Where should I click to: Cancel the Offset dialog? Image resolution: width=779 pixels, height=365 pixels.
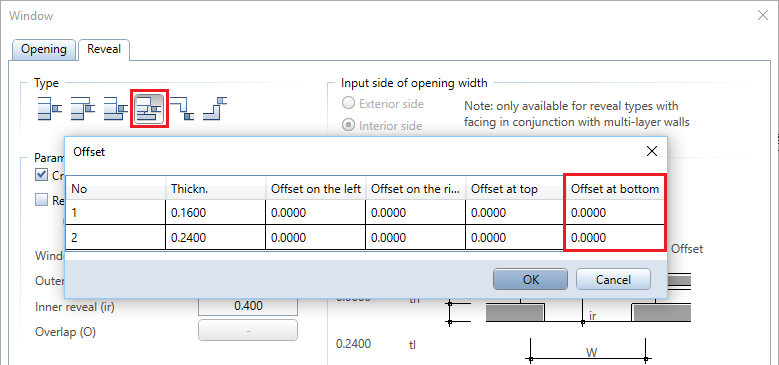click(613, 280)
